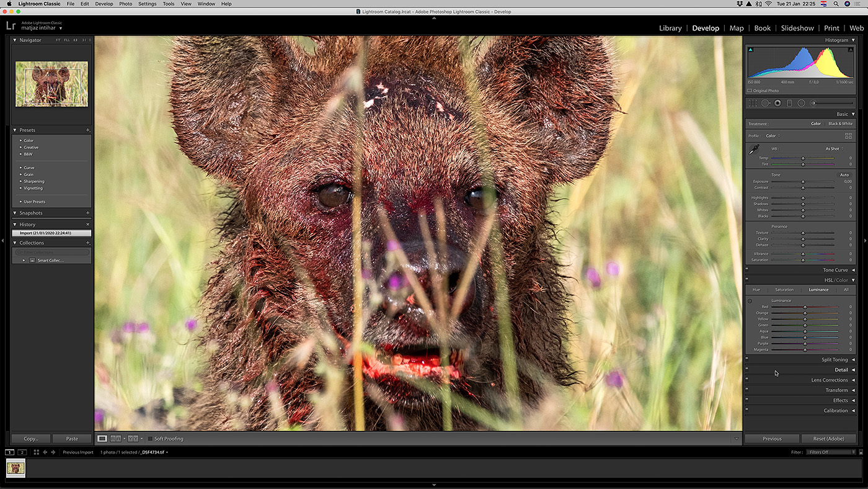
Task: Open the Radial Filter tool
Action: [801, 103]
